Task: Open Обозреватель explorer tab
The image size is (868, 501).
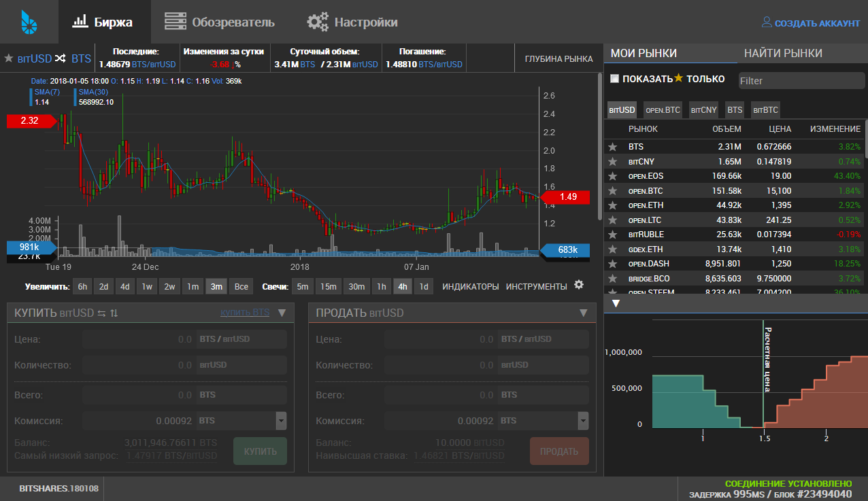Action: [x=220, y=22]
